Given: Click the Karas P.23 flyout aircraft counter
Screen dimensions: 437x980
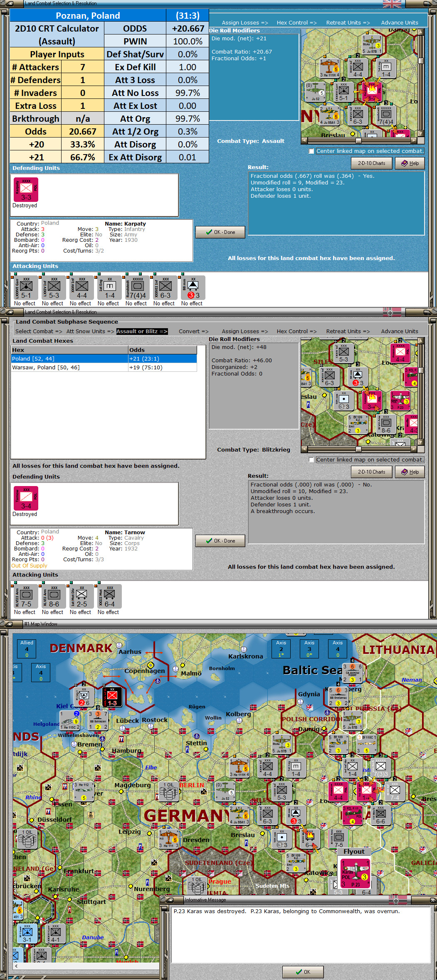Looking at the screenshot, I should coord(355,873).
